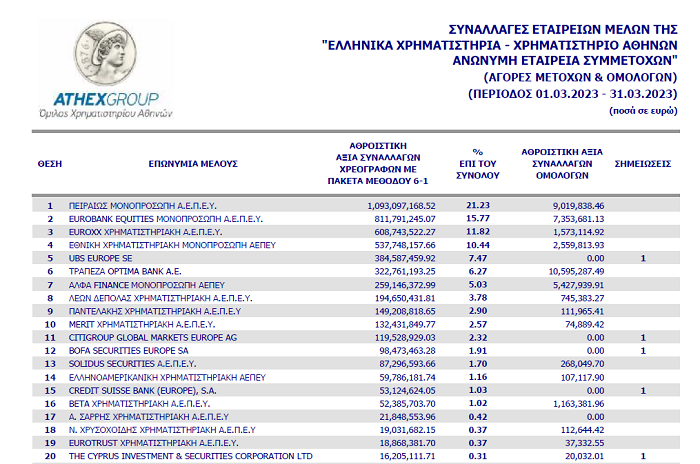
Task: Select EUROBANK EQUITIES member name
Action: click(x=165, y=218)
